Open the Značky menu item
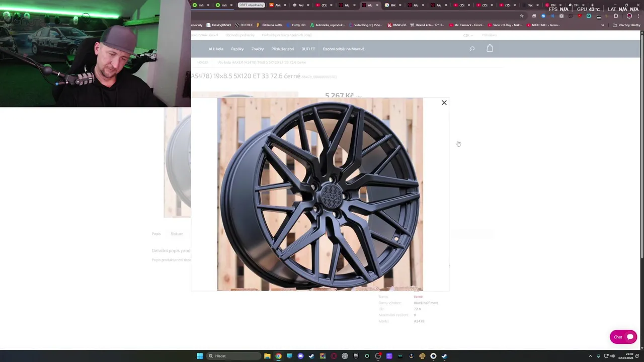Viewport: 644px width, 362px height. pos(258,49)
